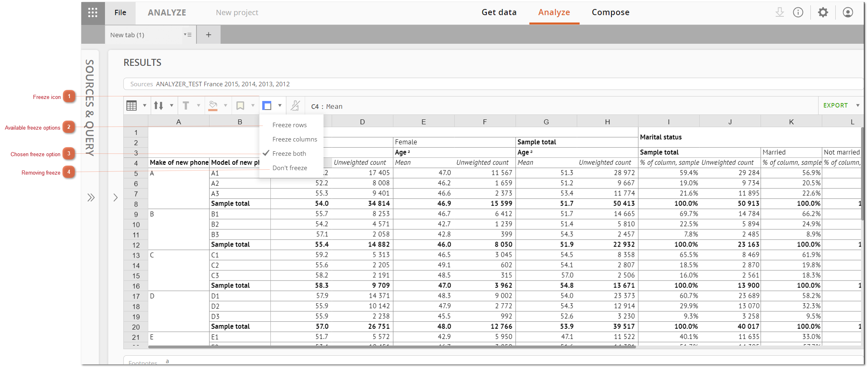Select Freeze rows option
The width and height of the screenshot is (868, 368).
[290, 125]
